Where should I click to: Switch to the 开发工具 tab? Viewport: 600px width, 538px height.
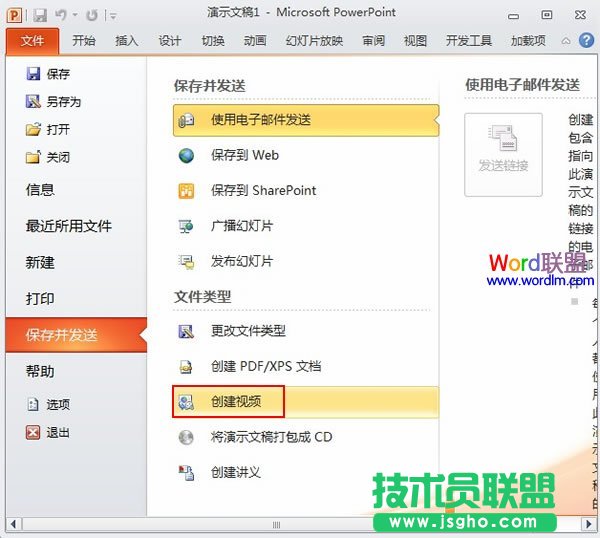469,41
